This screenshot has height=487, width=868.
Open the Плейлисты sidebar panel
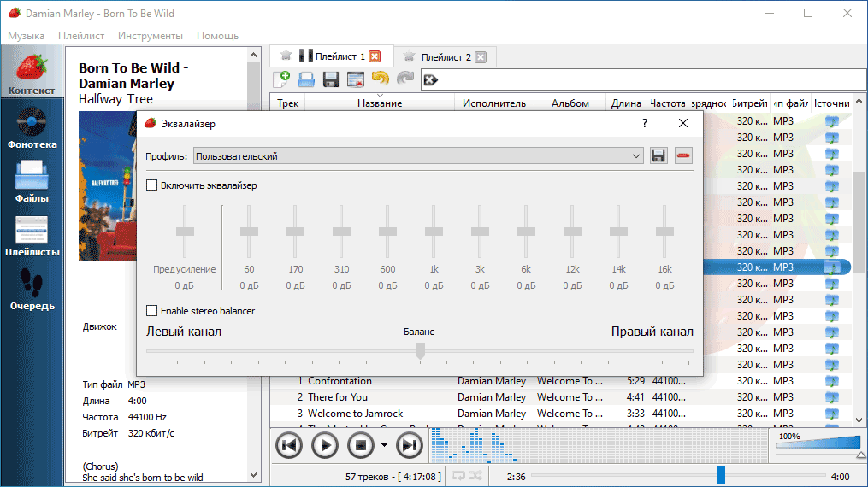coord(32,236)
